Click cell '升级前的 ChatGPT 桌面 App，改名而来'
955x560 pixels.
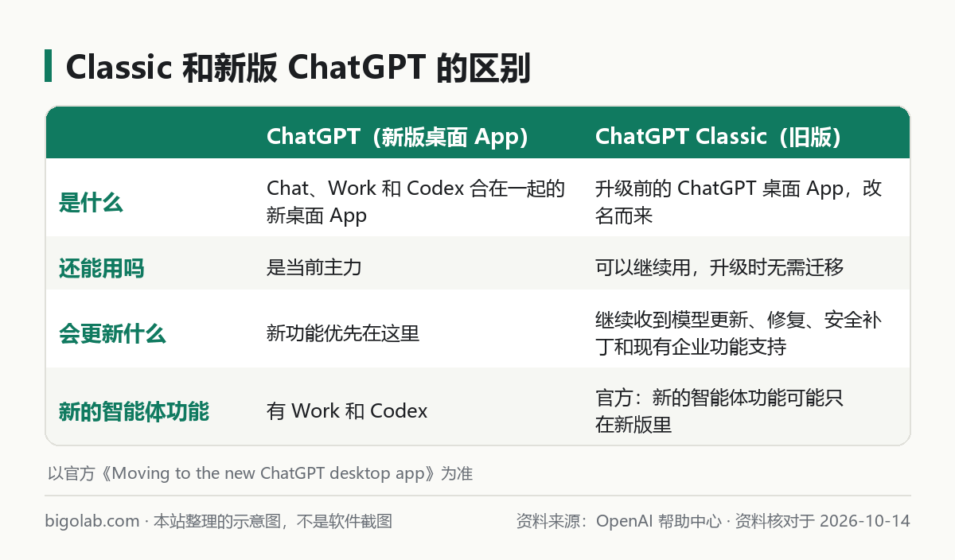[739, 202]
